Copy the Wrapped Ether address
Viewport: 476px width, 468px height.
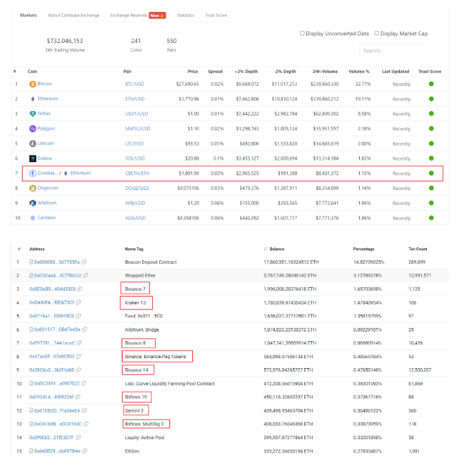tap(86, 276)
